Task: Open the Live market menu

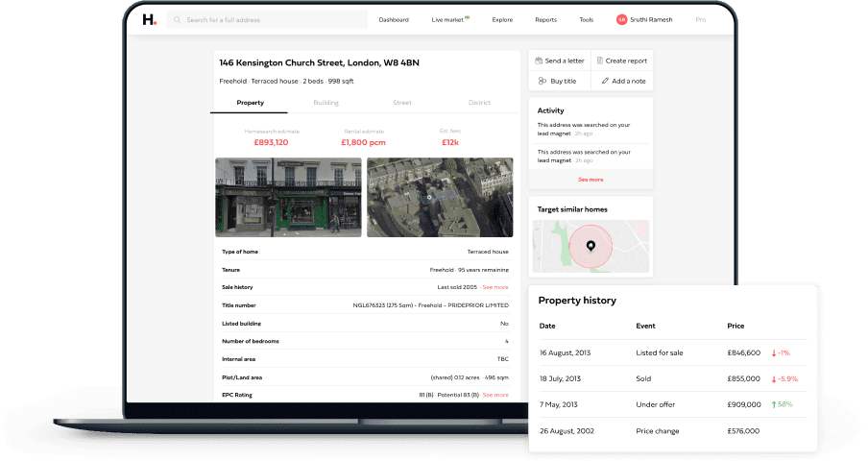Action: coord(449,19)
